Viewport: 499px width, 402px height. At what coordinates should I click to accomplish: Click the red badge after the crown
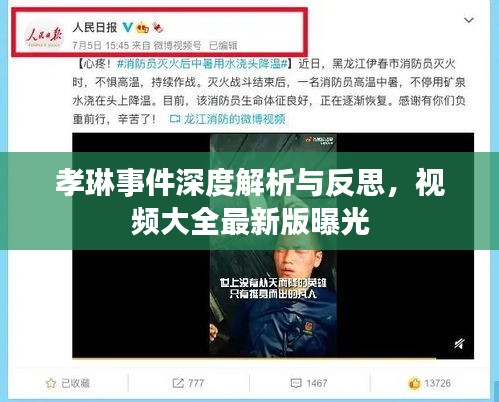tap(158, 27)
